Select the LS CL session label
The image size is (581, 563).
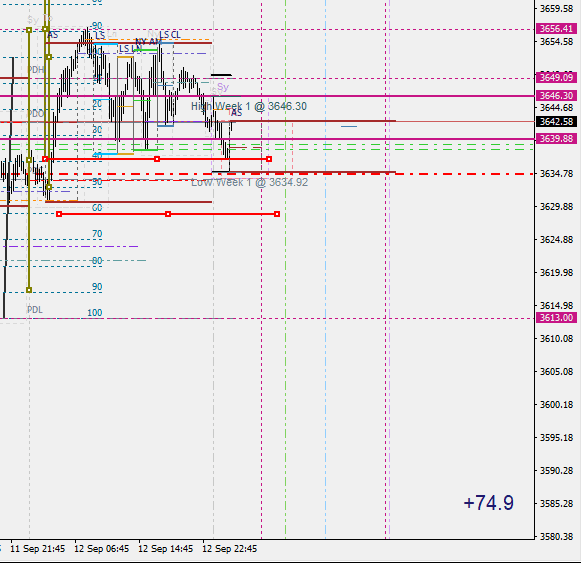[x=170, y=35]
